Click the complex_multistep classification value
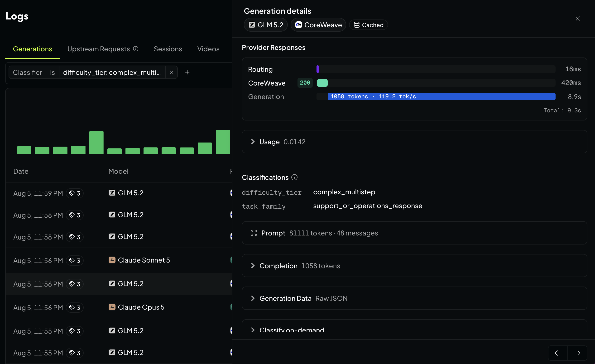The width and height of the screenshot is (595, 364). pyautogui.click(x=344, y=192)
